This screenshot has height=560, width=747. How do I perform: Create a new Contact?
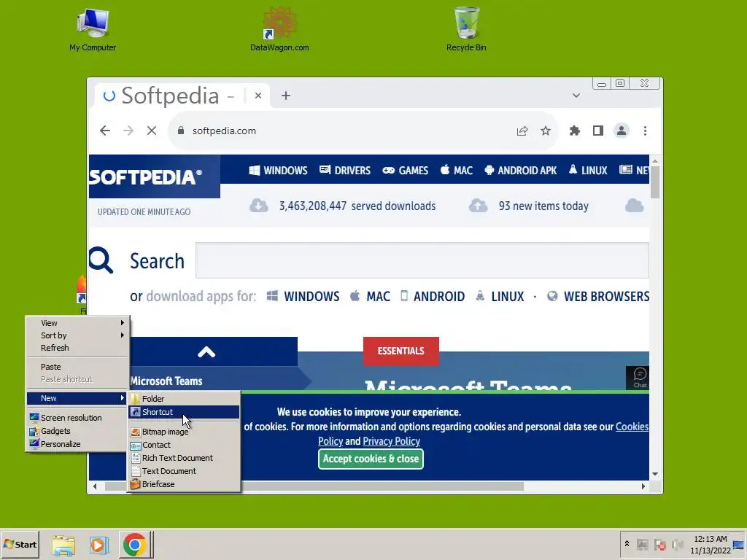[185, 445]
